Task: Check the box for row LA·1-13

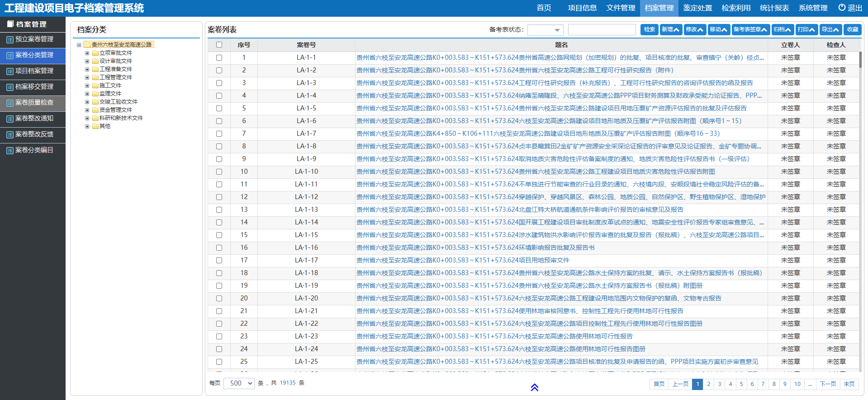Action: 219,210
